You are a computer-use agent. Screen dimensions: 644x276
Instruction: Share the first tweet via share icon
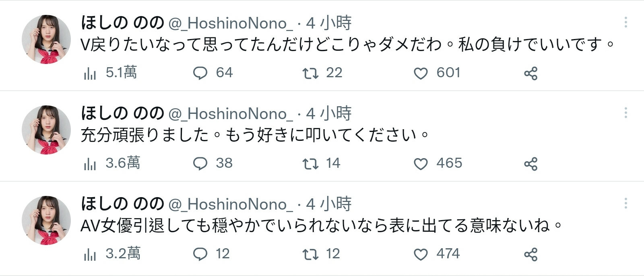click(x=530, y=74)
